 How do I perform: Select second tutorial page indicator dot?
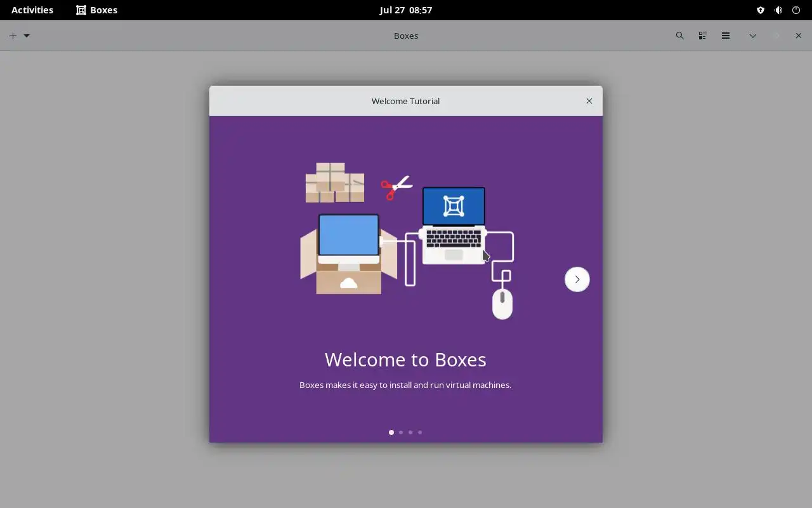point(401,432)
